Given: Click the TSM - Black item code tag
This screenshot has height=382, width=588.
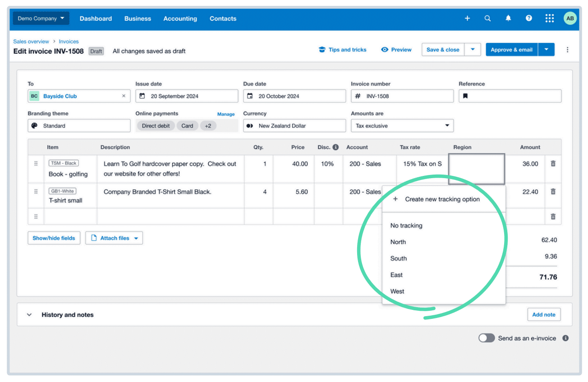Looking at the screenshot, I should pos(64,163).
